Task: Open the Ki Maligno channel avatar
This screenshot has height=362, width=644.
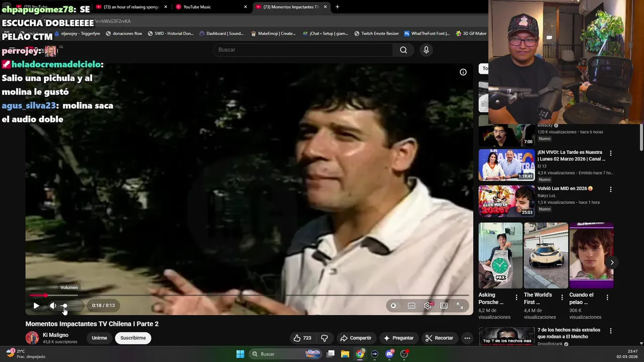Action: click(32, 338)
